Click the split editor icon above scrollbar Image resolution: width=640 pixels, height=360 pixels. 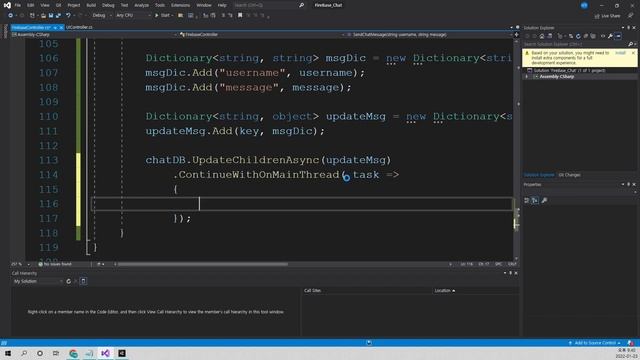coord(517,35)
